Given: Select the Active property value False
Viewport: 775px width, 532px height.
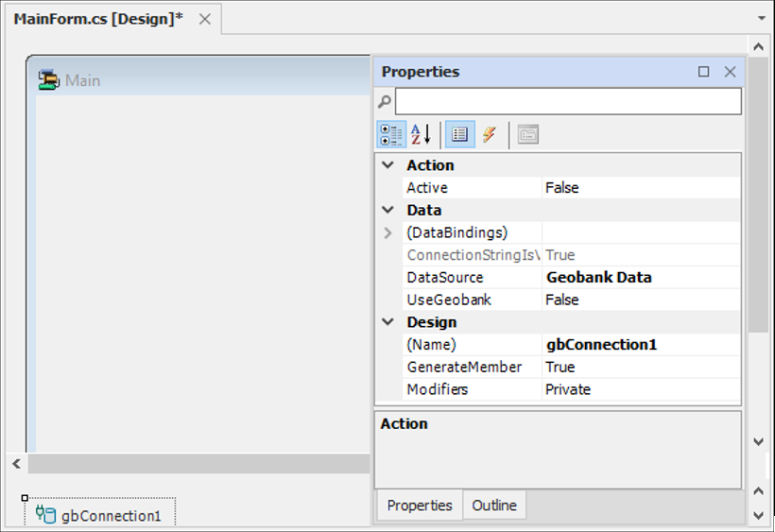Looking at the screenshot, I should [x=641, y=188].
